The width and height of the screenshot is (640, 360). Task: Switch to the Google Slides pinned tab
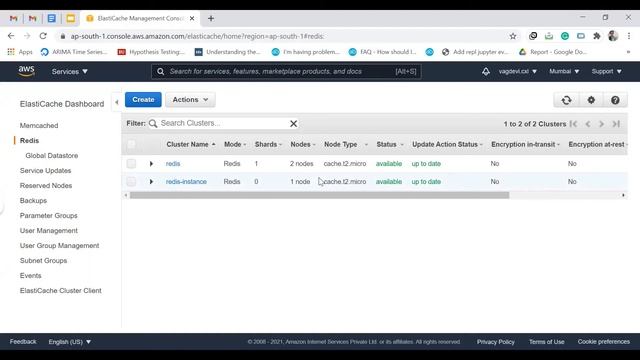tap(71, 18)
